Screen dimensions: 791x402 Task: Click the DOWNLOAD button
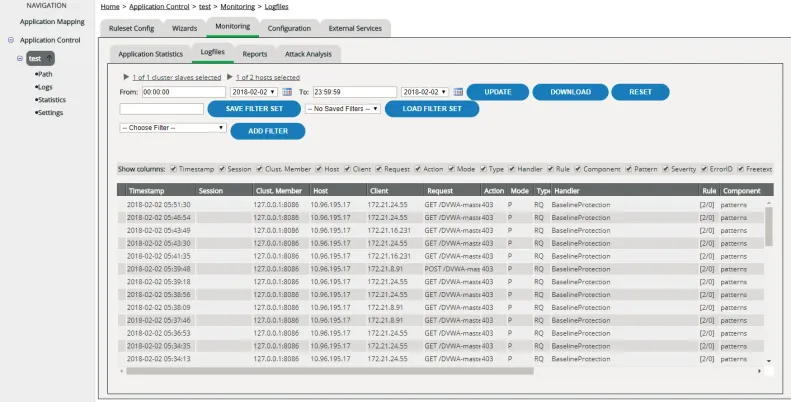(571, 92)
